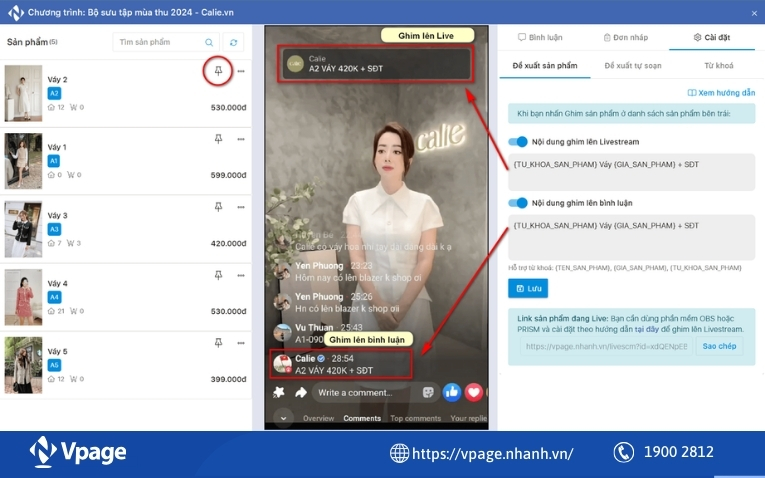This screenshot has width=765, height=478.
Task: Click the pinned Calie comment at 28:54
Action: tap(341, 364)
